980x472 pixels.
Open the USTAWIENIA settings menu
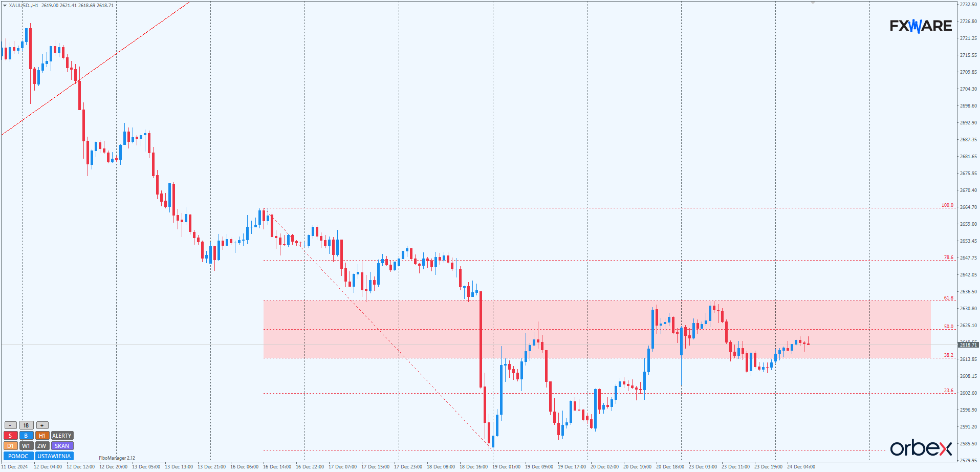(54, 456)
